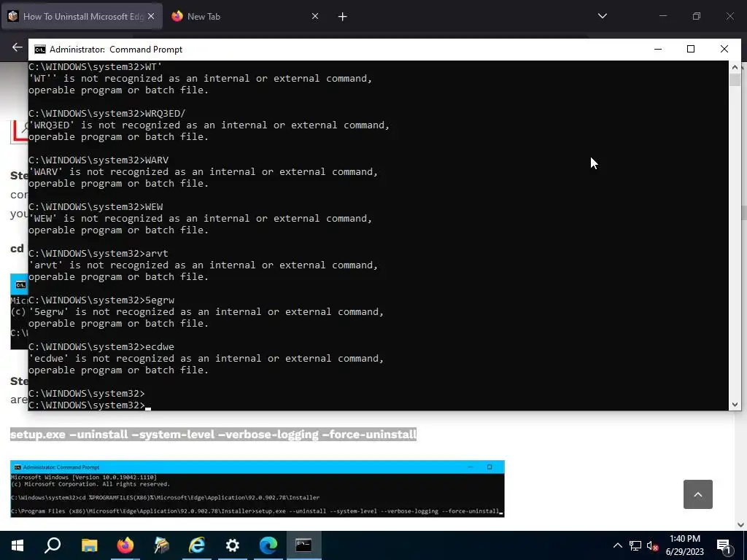Image resolution: width=747 pixels, height=560 pixels.
Task: Open the Command Prompt window system menu icon
Action: [40, 50]
